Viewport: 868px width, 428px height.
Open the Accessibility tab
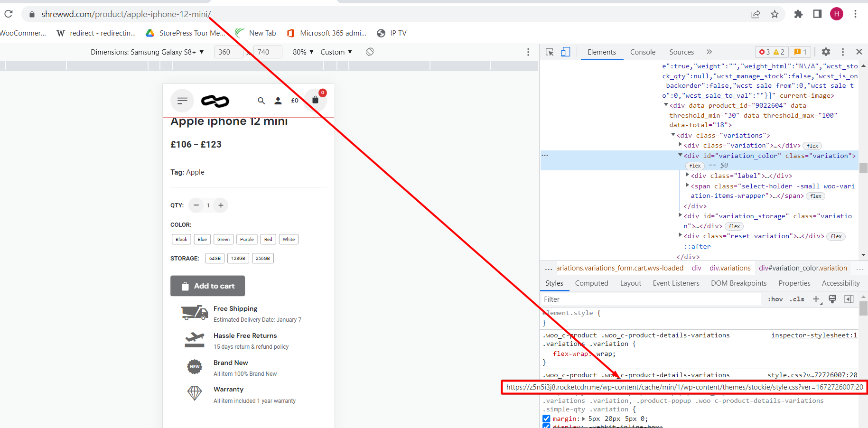pyautogui.click(x=840, y=283)
